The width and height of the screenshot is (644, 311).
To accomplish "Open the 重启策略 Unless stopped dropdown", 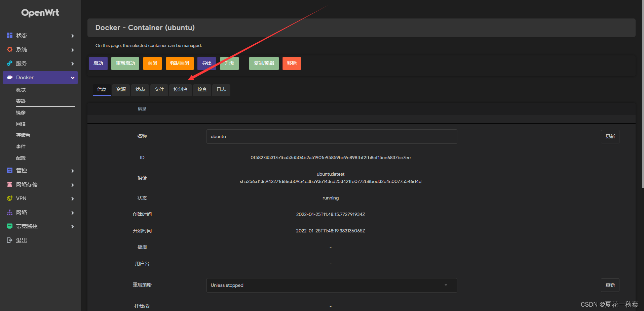I will (x=332, y=285).
